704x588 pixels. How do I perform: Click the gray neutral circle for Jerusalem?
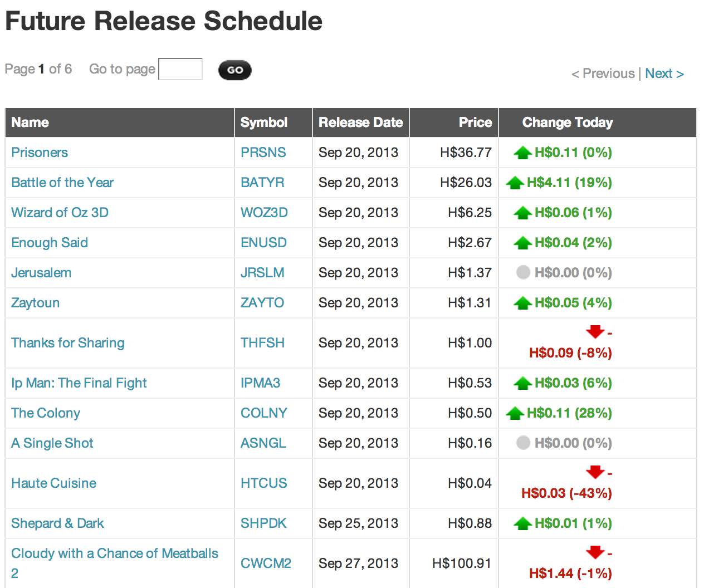pyautogui.click(x=522, y=273)
